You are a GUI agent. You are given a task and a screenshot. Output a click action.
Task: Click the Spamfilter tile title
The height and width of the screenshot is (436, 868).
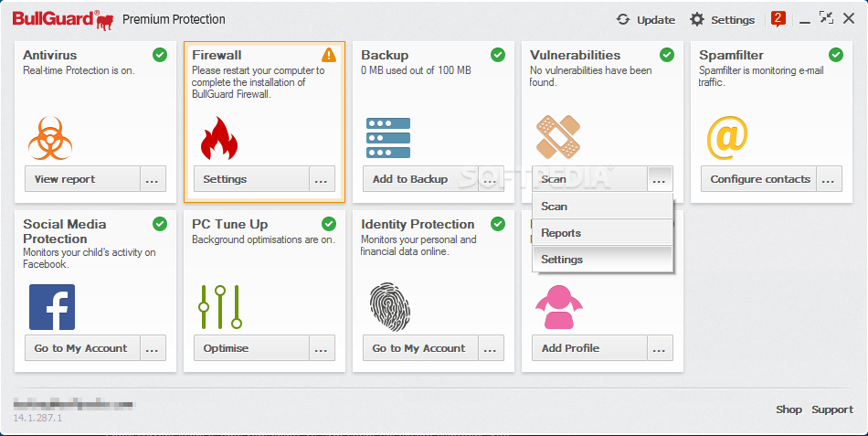731,55
